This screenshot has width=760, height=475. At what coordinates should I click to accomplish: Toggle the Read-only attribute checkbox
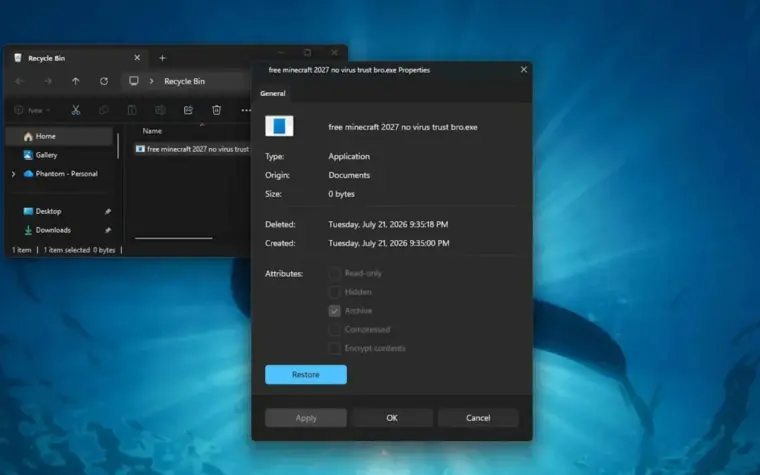[x=334, y=273]
